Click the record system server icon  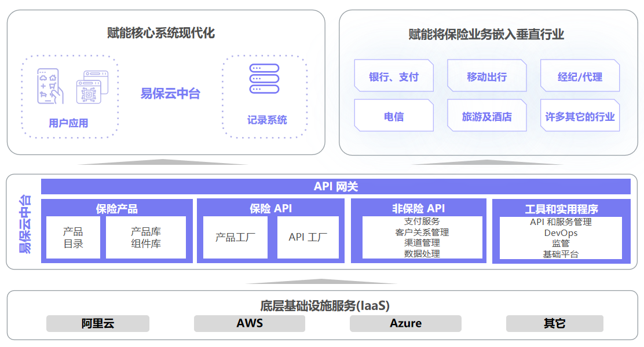point(264,79)
